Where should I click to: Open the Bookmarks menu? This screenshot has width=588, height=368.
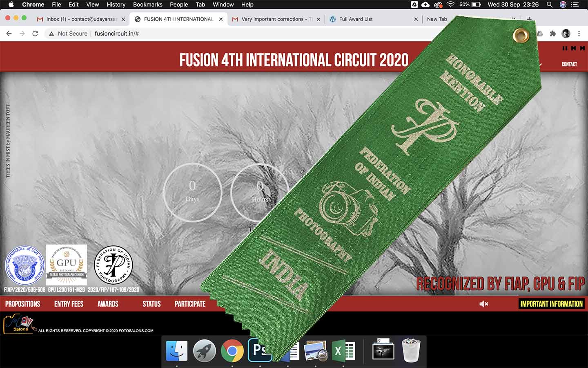pyautogui.click(x=148, y=4)
